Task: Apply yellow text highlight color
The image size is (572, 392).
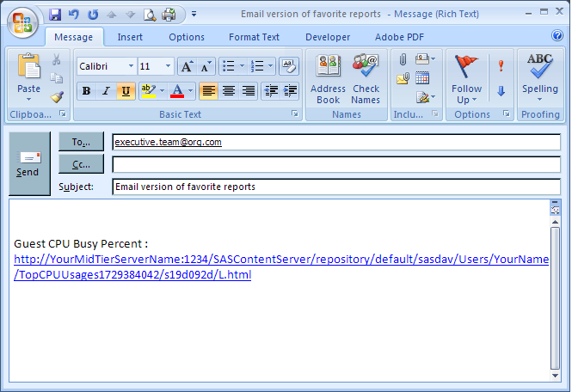Action: tap(149, 90)
